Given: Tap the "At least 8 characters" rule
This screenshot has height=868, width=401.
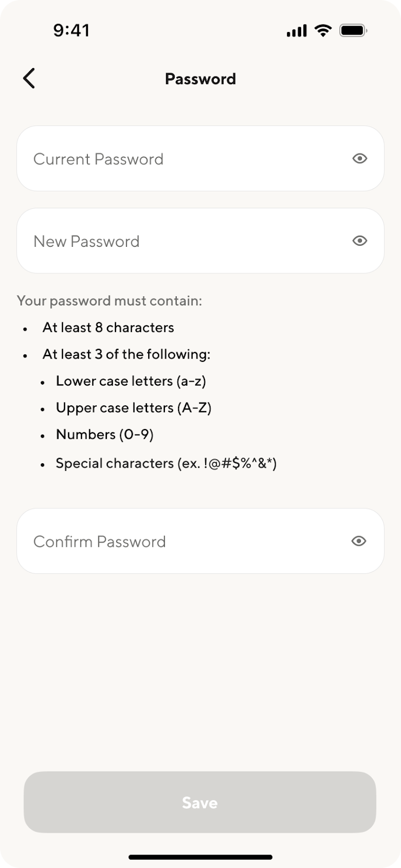Looking at the screenshot, I should pos(109,328).
